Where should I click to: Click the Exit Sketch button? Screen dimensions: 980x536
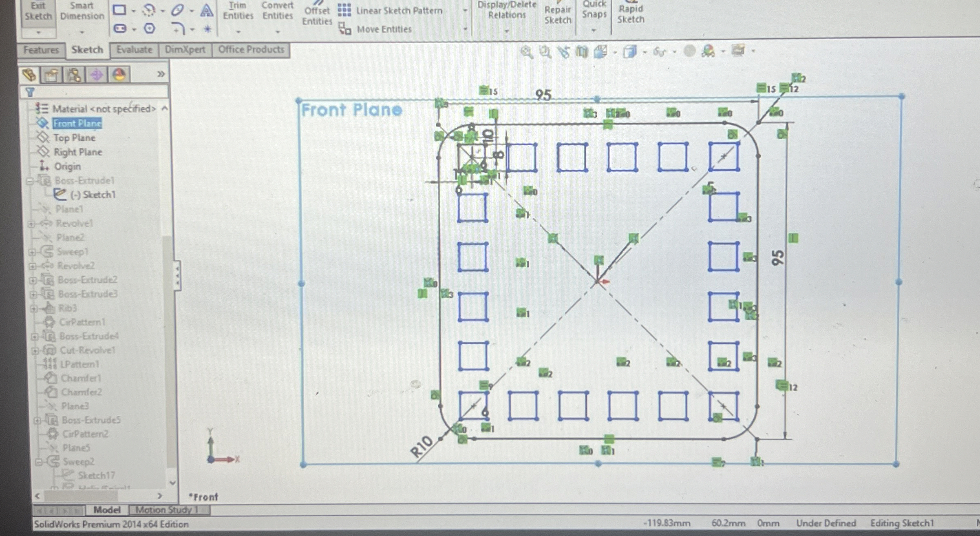coord(38,11)
